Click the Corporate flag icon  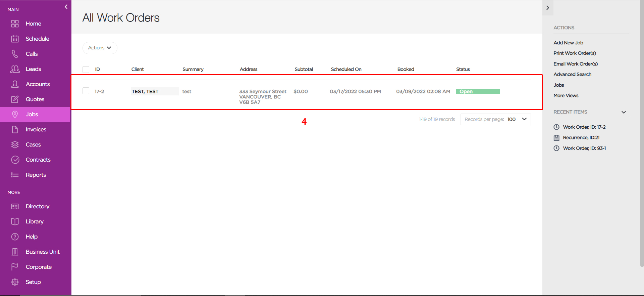pos(15,267)
